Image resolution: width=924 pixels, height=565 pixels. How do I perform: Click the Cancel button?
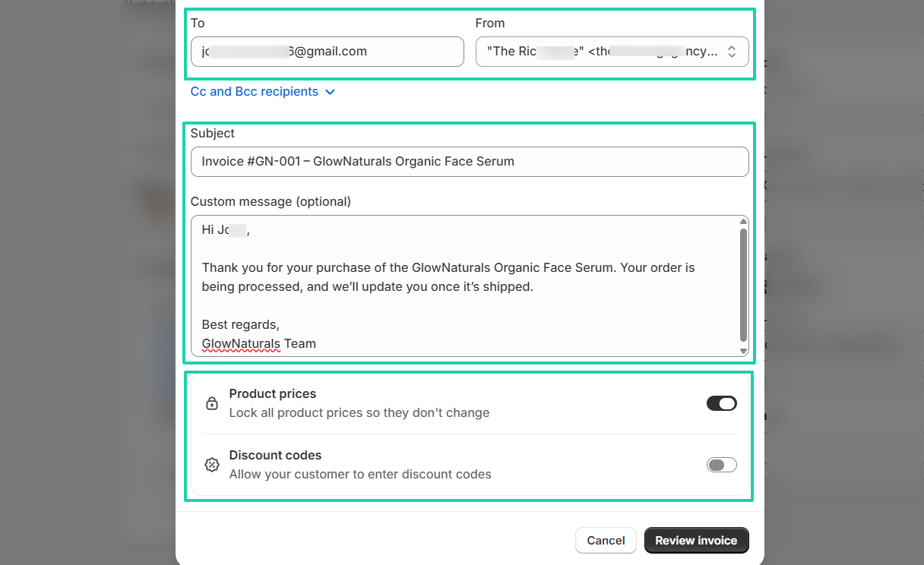(x=606, y=541)
